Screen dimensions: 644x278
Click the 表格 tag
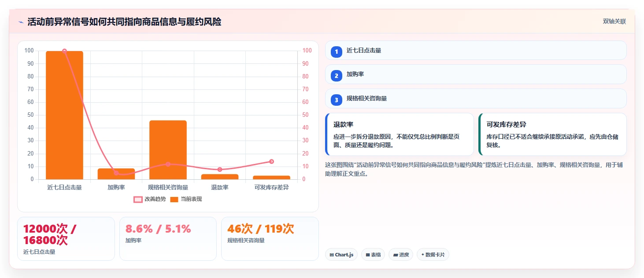click(x=373, y=255)
